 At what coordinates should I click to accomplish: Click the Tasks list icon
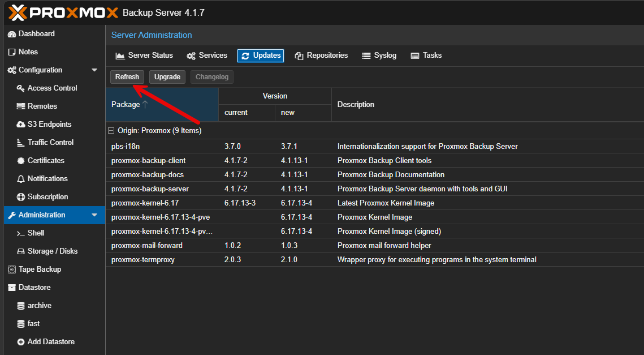pos(415,56)
